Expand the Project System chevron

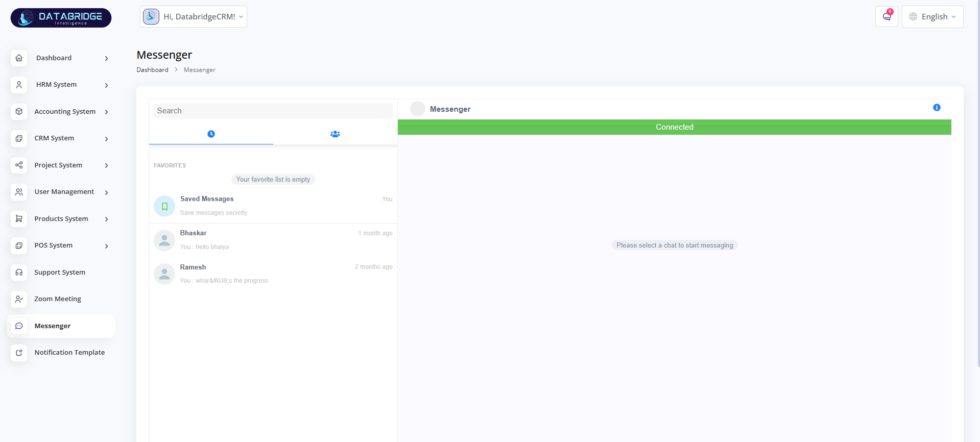click(x=106, y=165)
